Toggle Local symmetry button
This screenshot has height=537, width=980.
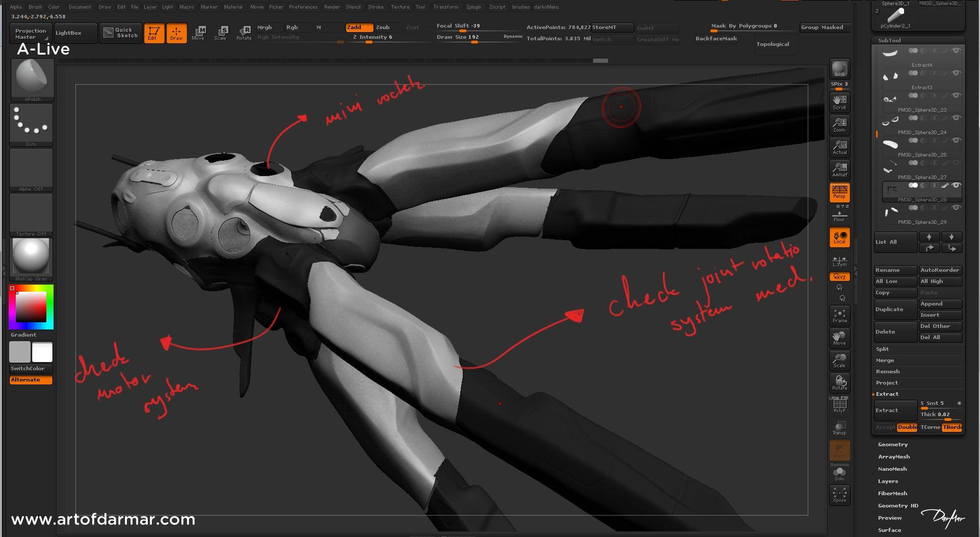pos(839,237)
